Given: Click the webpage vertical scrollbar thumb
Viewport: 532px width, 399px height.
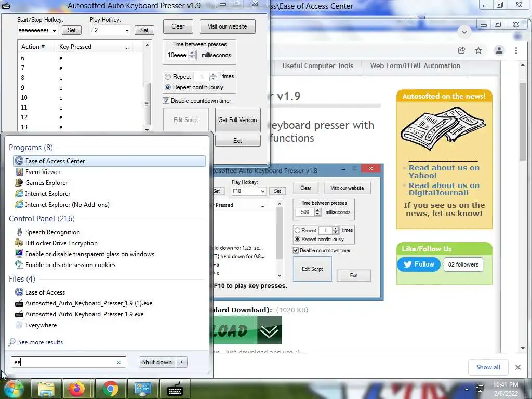Looking at the screenshot, I should click(523, 121).
